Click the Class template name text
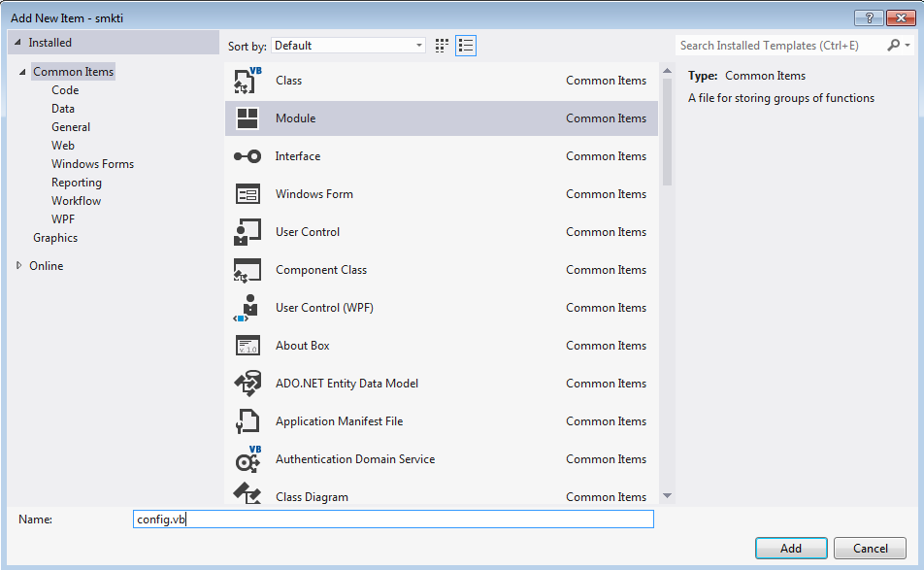 click(289, 81)
